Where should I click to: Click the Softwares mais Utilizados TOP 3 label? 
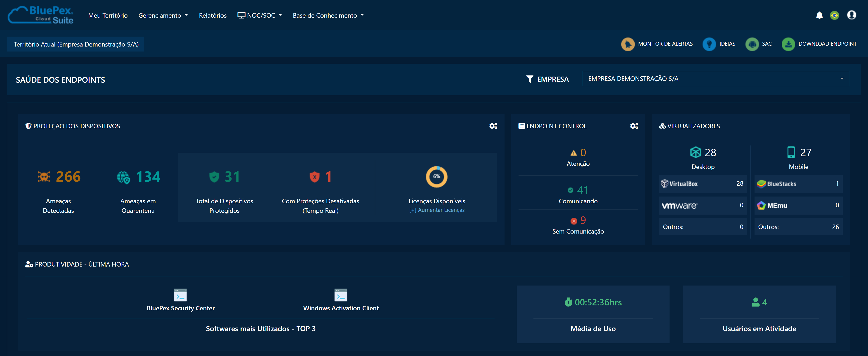click(x=260, y=329)
